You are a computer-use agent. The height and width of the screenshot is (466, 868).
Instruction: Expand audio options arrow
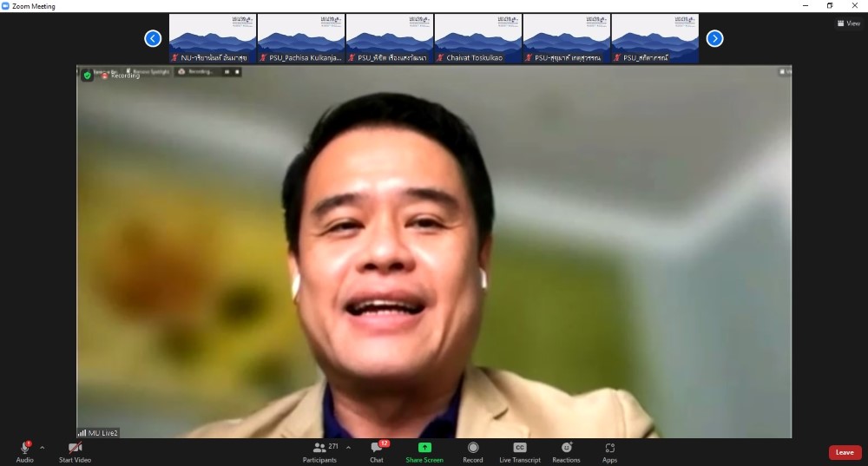pyautogui.click(x=42, y=448)
